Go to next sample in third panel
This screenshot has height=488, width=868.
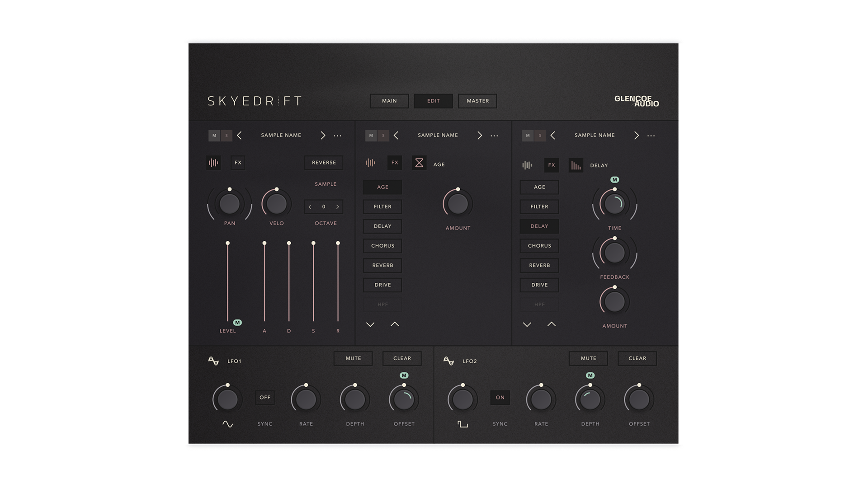[637, 135]
